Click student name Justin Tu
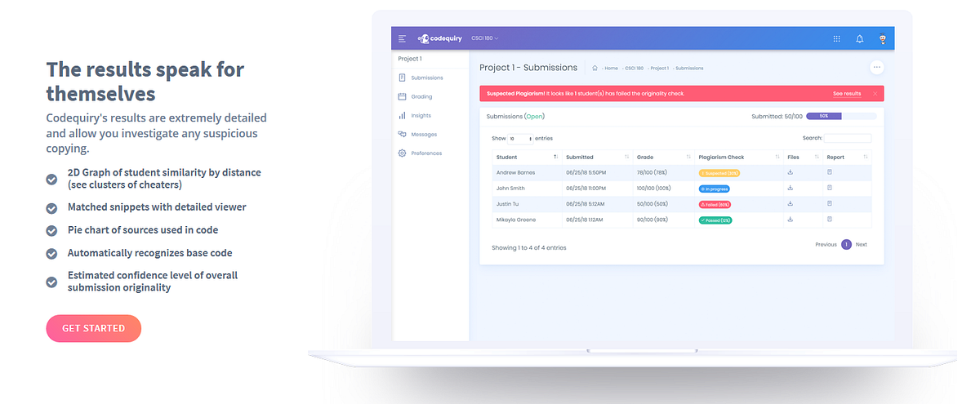This screenshot has height=404, width=980. pyautogui.click(x=507, y=203)
